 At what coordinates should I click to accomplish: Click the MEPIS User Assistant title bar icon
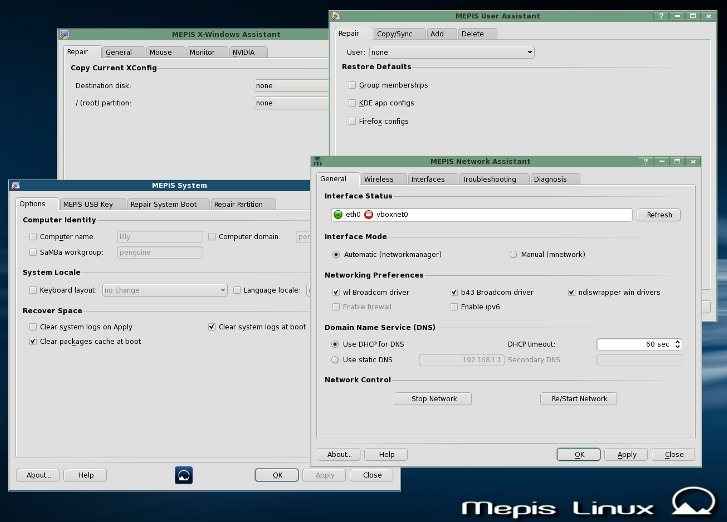coord(336,16)
